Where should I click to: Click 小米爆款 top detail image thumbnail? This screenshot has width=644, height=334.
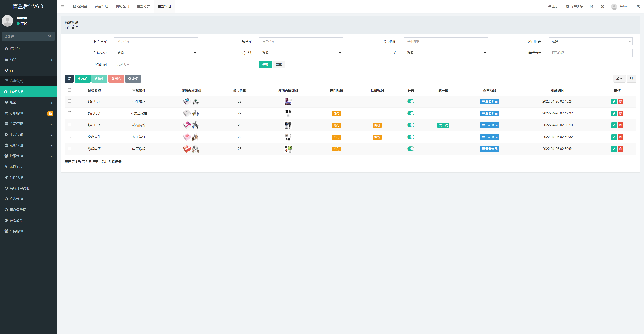[x=187, y=101]
